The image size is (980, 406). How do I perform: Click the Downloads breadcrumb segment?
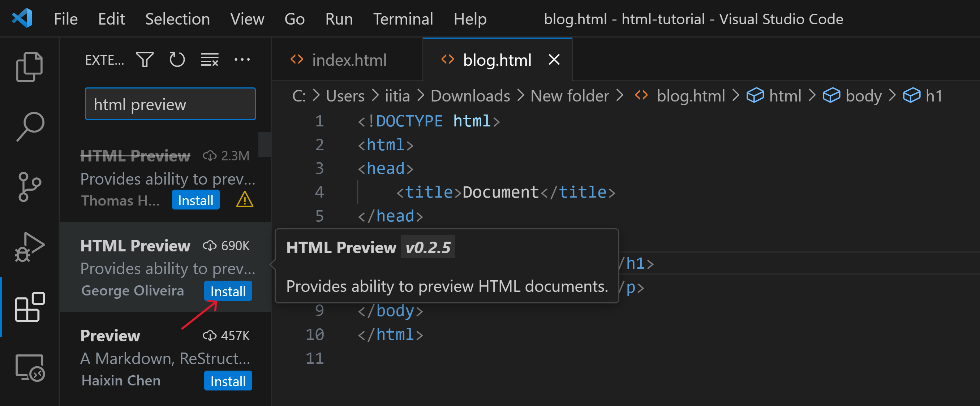[470, 95]
